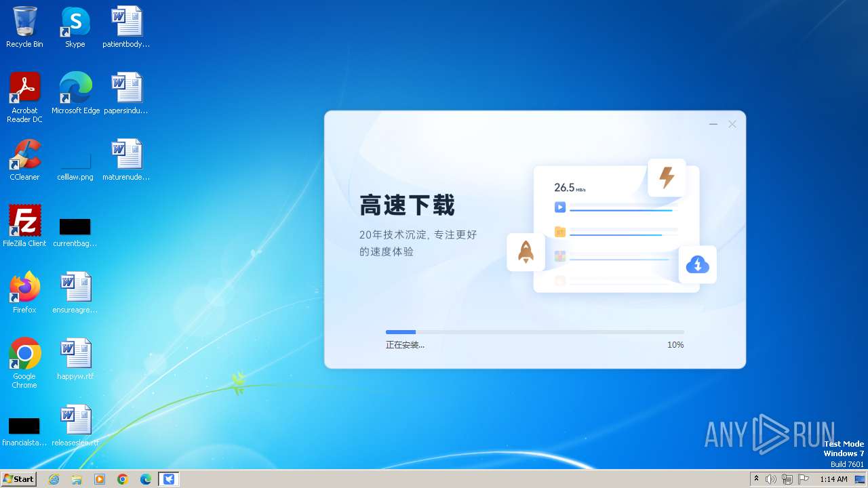This screenshot has height=488, width=868.
Task: Select the celllaw.png file icon
Action: click(x=75, y=165)
